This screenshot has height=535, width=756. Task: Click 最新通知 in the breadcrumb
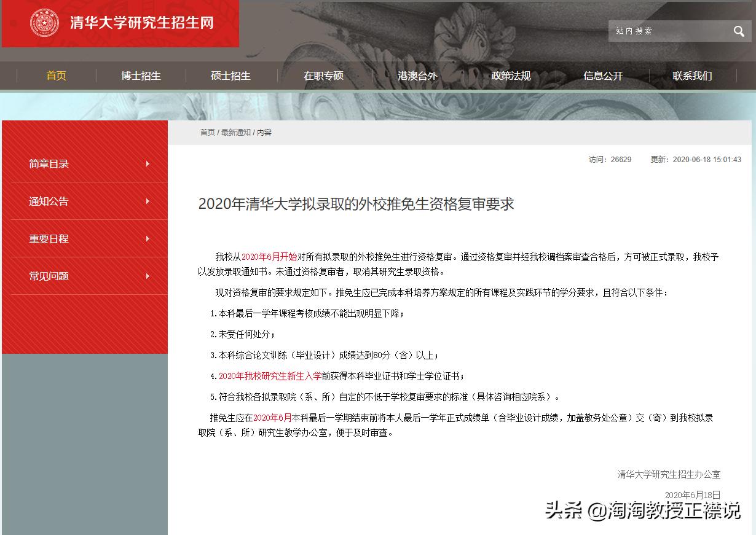click(237, 132)
